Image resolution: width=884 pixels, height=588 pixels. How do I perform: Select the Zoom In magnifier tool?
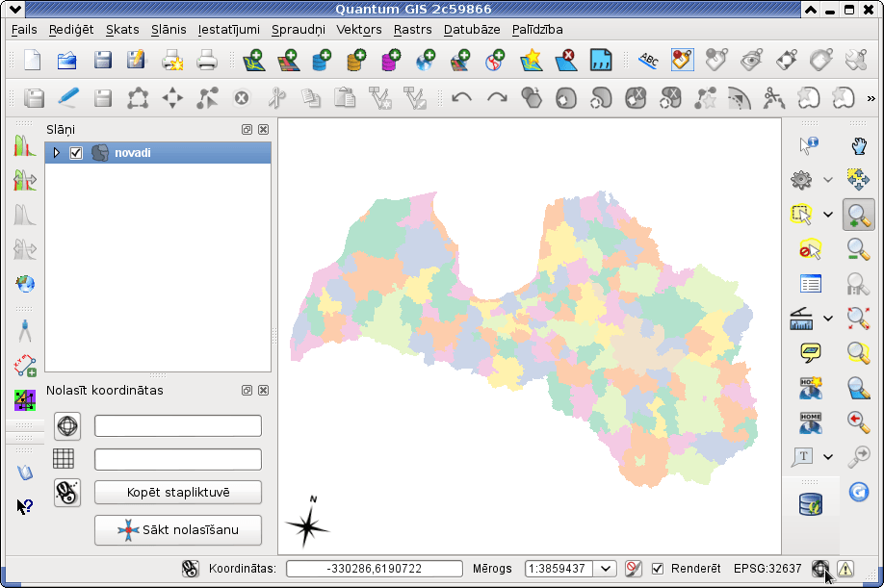tap(859, 215)
